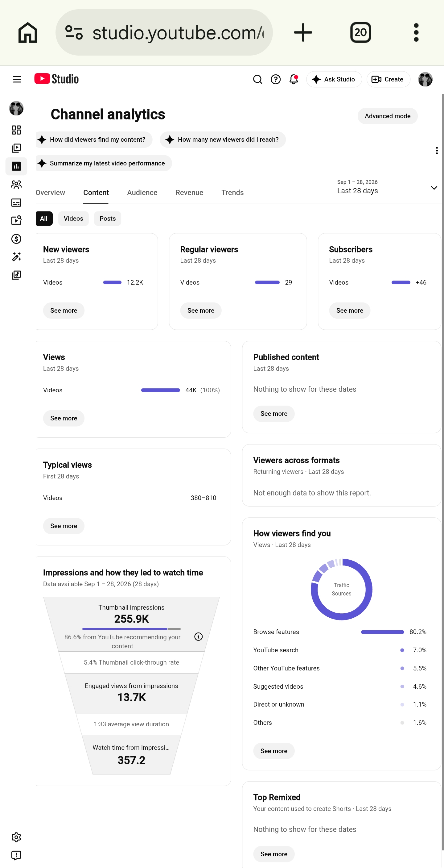Open the Settings gear in sidebar
The width and height of the screenshot is (444, 868).
[16, 837]
